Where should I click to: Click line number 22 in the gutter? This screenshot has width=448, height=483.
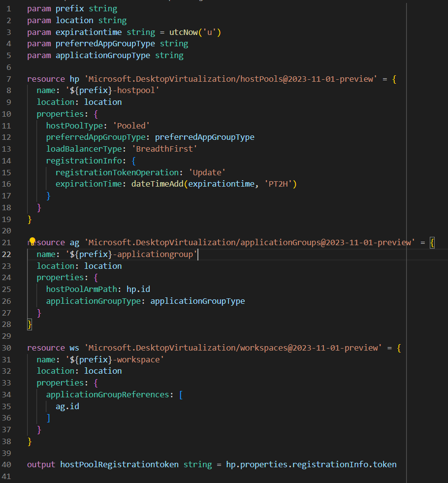pos(6,255)
